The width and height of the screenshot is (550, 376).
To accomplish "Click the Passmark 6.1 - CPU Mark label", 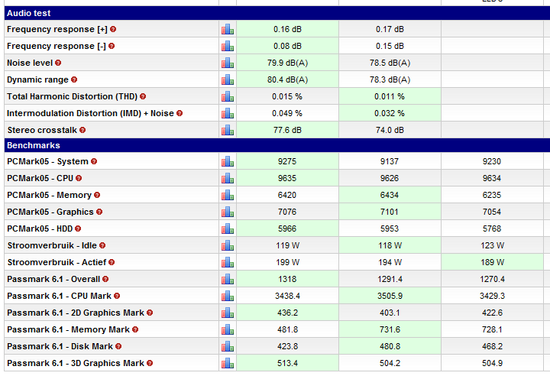I will pos(59,296).
